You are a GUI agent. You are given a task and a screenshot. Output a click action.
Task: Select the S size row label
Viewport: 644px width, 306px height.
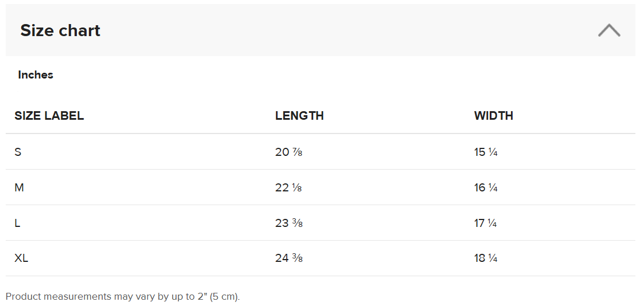click(x=18, y=152)
